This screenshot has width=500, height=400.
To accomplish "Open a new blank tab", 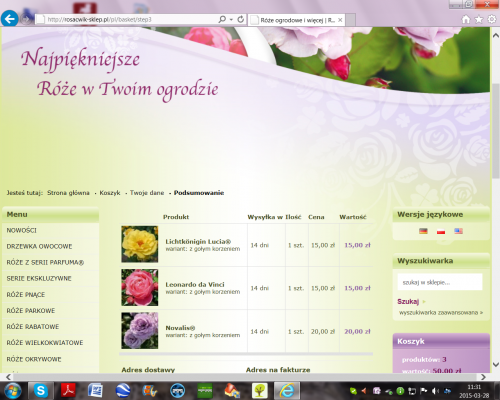I will click(350, 20).
